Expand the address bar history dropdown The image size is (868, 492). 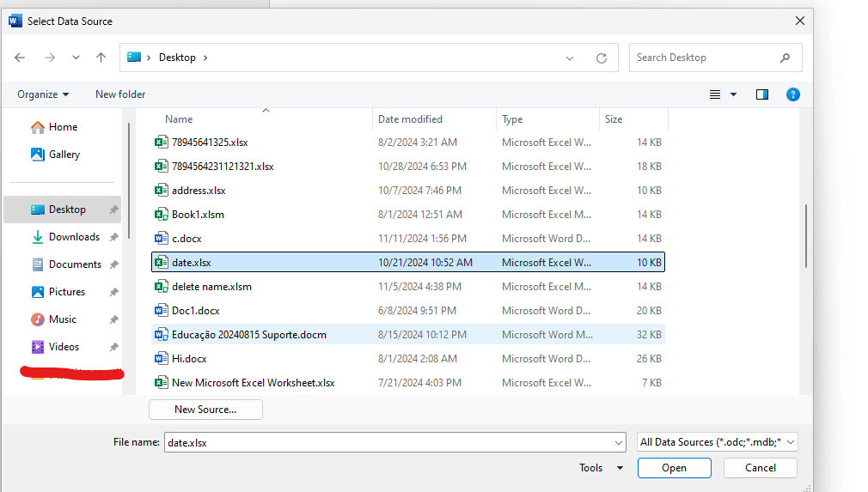pyautogui.click(x=570, y=58)
